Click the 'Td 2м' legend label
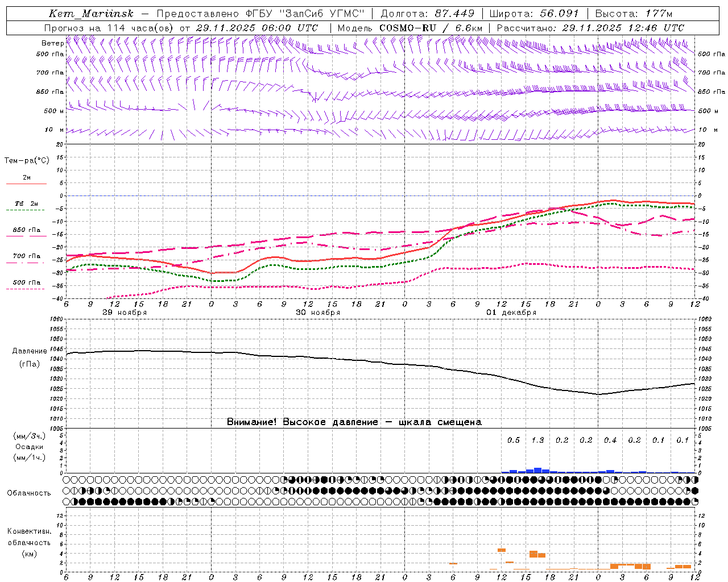 tap(26, 203)
